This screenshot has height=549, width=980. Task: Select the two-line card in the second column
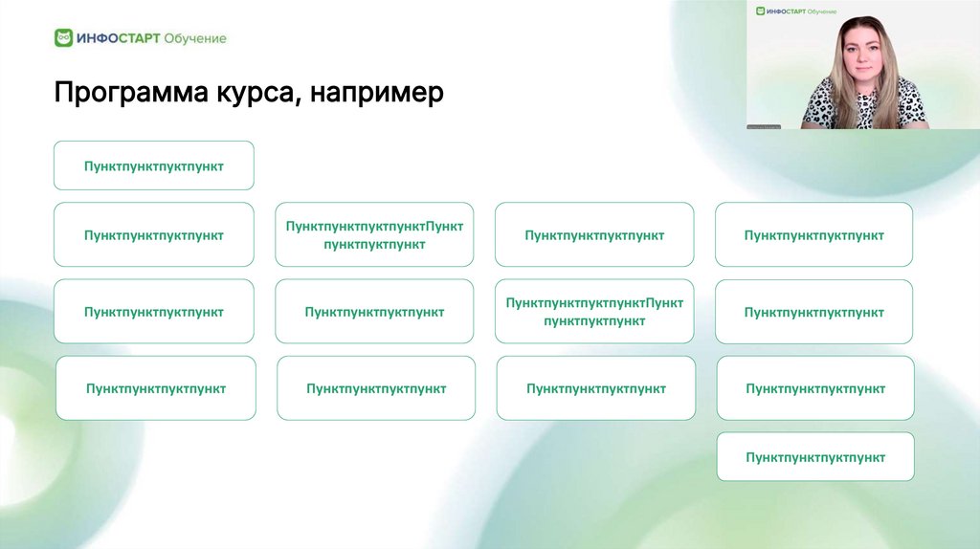tap(374, 234)
